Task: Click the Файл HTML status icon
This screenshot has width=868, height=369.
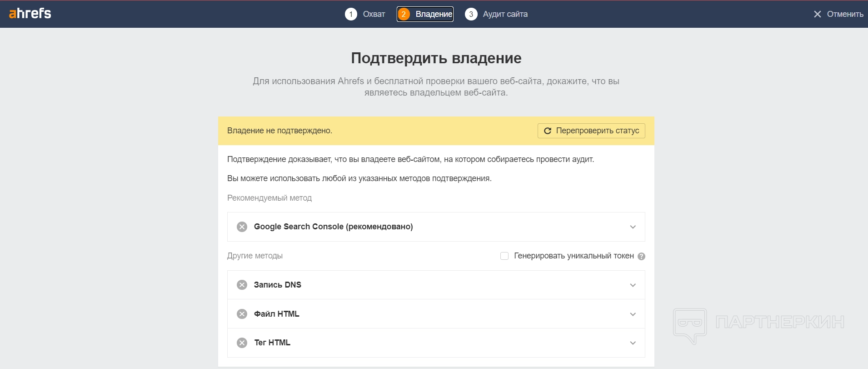Action: pos(242,314)
